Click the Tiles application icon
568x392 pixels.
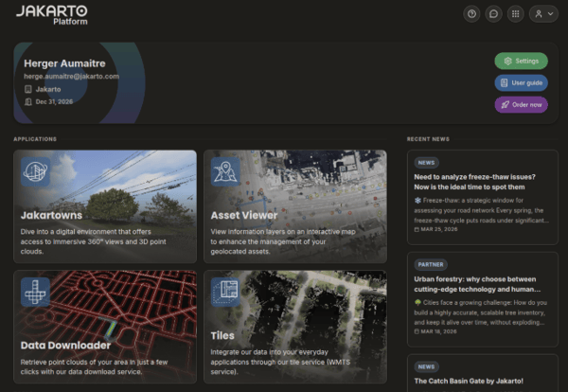pyautogui.click(x=225, y=292)
